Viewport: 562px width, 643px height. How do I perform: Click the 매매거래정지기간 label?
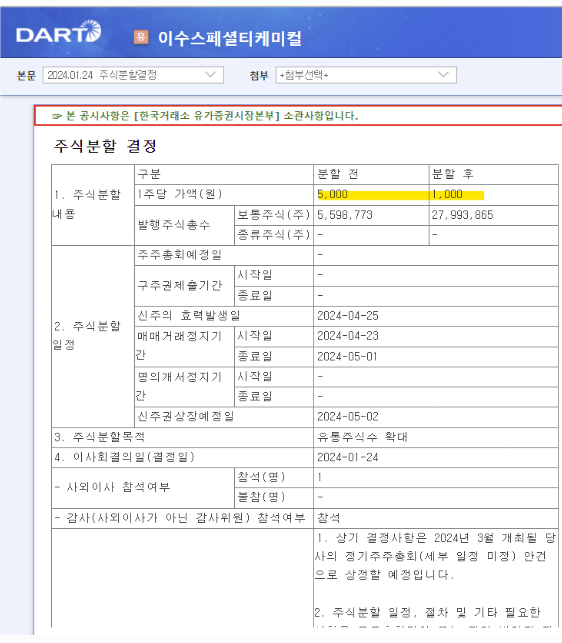[179, 345]
